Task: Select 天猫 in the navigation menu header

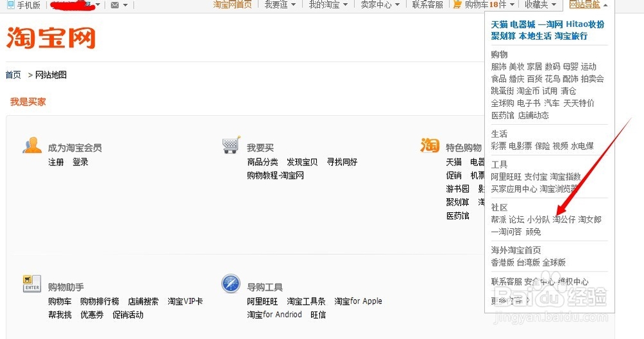Action: [x=500, y=24]
